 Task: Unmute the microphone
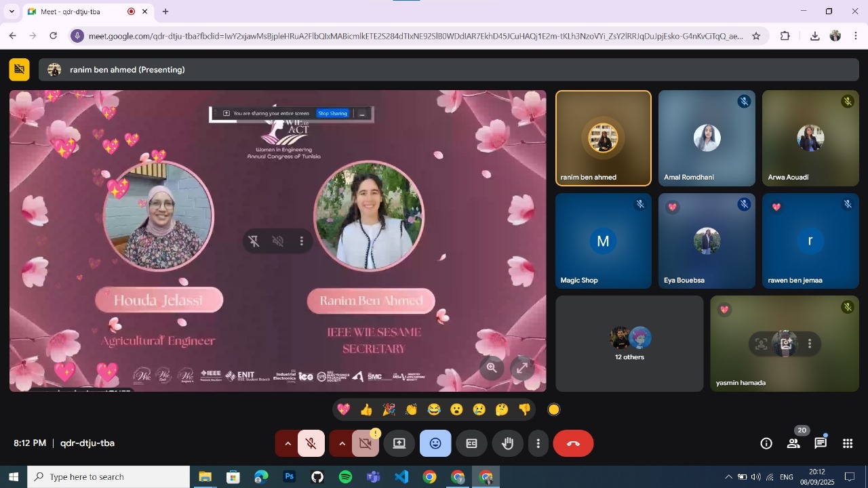pos(311,443)
